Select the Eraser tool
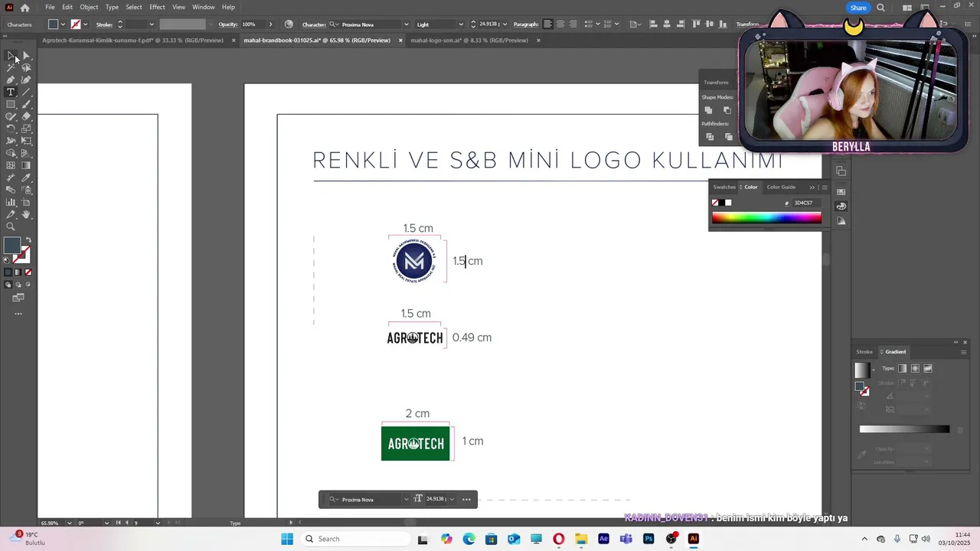The width and height of the screenshot is (980, 551). [x=26, y=117]
